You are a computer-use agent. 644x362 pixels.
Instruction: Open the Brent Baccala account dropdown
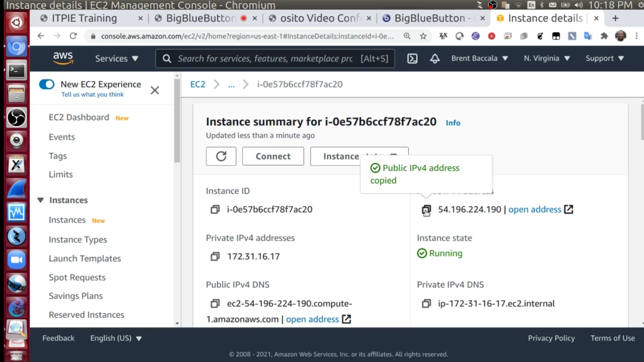[x=479, y=58]
